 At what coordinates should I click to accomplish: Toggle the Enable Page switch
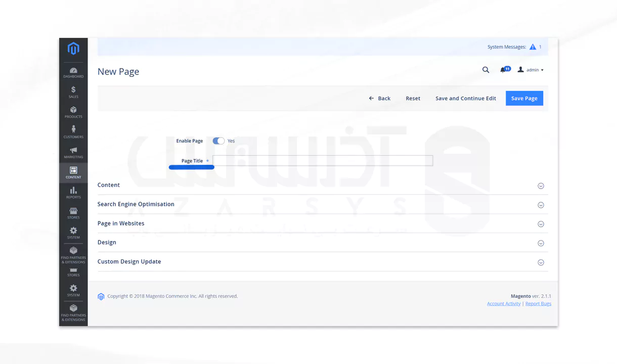218,141
